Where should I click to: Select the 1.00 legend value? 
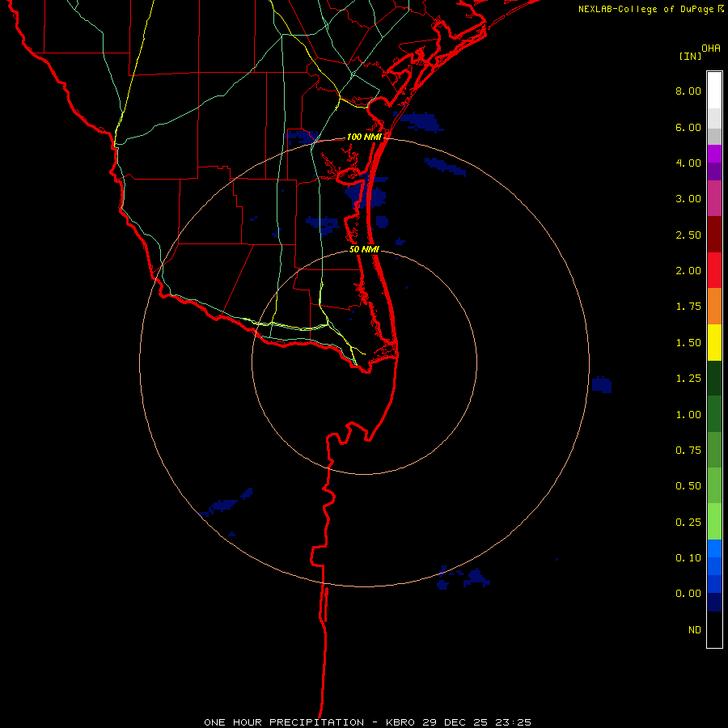pyautogui.click(x=688, y=415)
